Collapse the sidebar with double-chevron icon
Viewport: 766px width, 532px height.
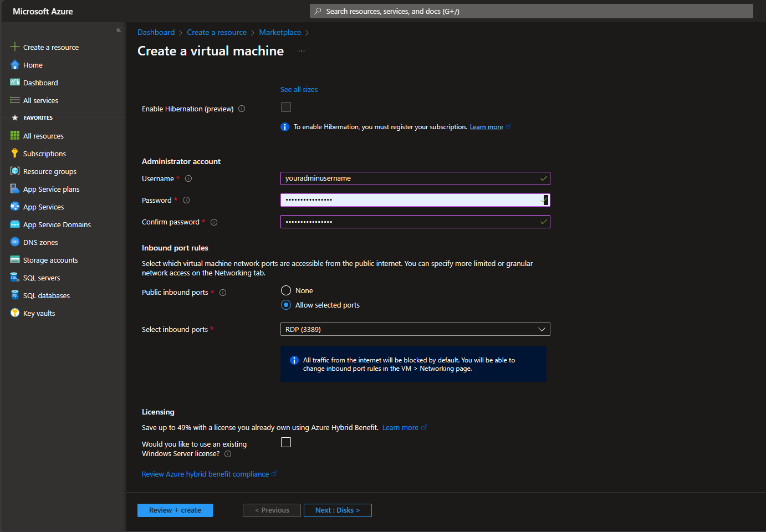tap(119, 30)
